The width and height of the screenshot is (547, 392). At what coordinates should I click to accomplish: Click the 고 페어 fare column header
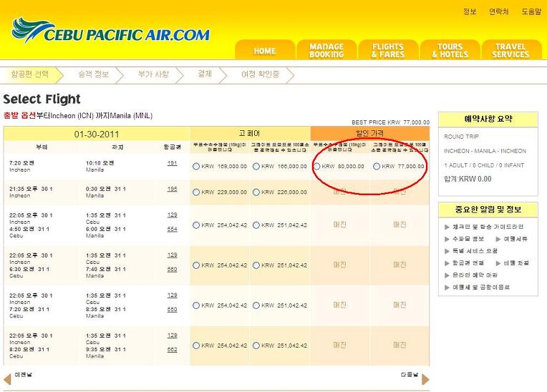tap(249, 134)
